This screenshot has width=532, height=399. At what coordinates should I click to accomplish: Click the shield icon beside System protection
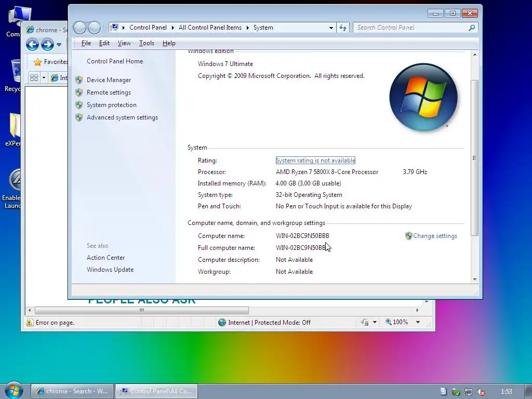click(79, 105)
